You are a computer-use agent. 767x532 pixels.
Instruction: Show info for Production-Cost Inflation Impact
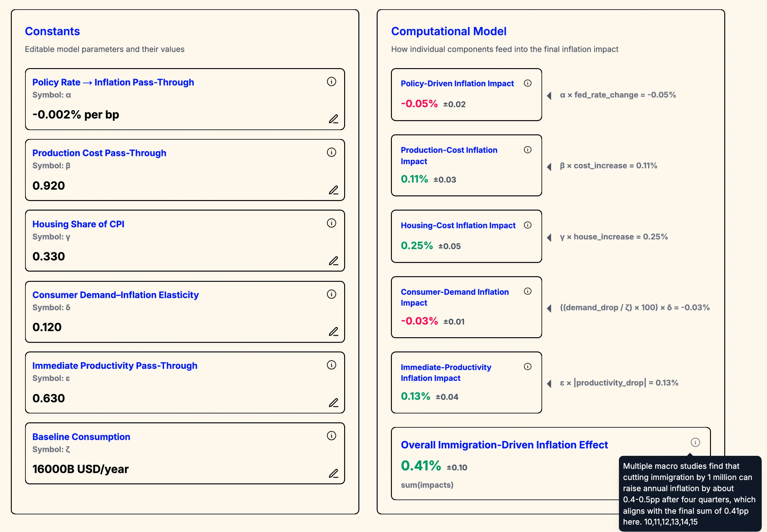pyautogui.click(x=528, y=150)
